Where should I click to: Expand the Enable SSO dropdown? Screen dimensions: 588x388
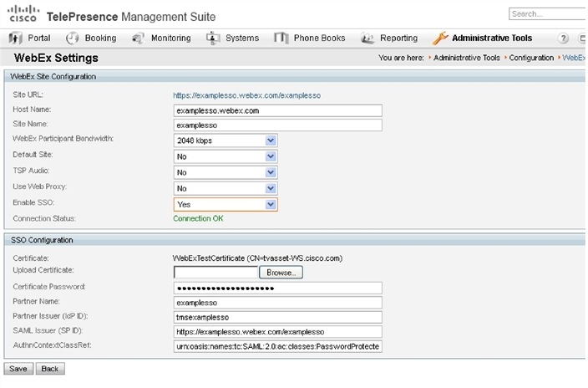271,204
